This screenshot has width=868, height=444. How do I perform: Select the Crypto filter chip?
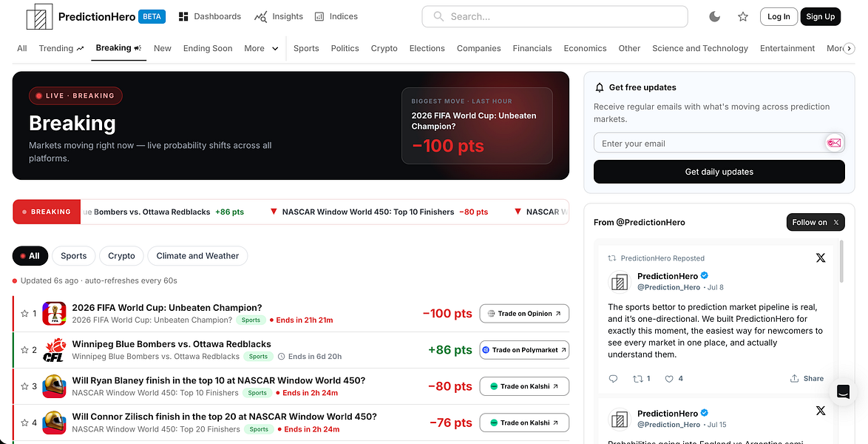[x=122, y=255]
